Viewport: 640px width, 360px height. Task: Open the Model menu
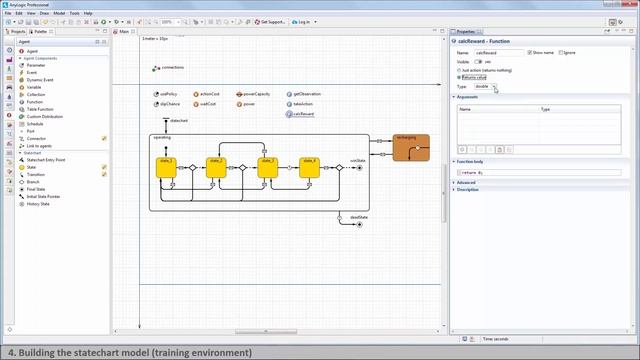point(59,13)
